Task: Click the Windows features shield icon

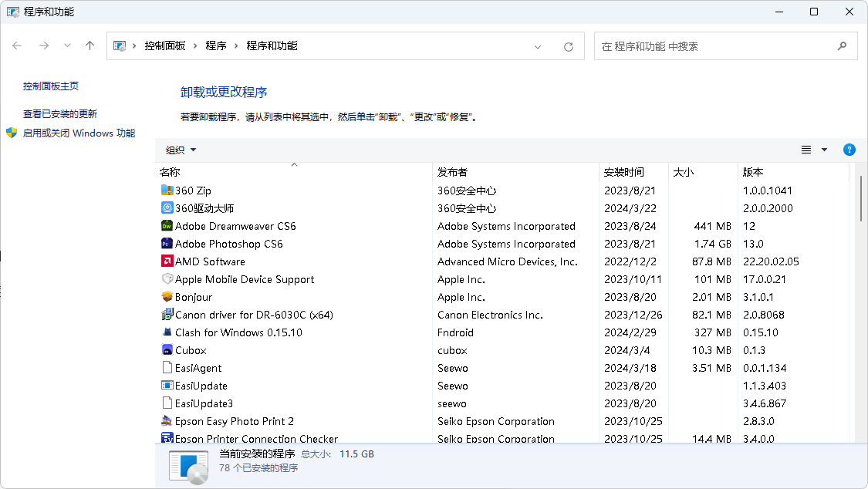Action: 12,133
